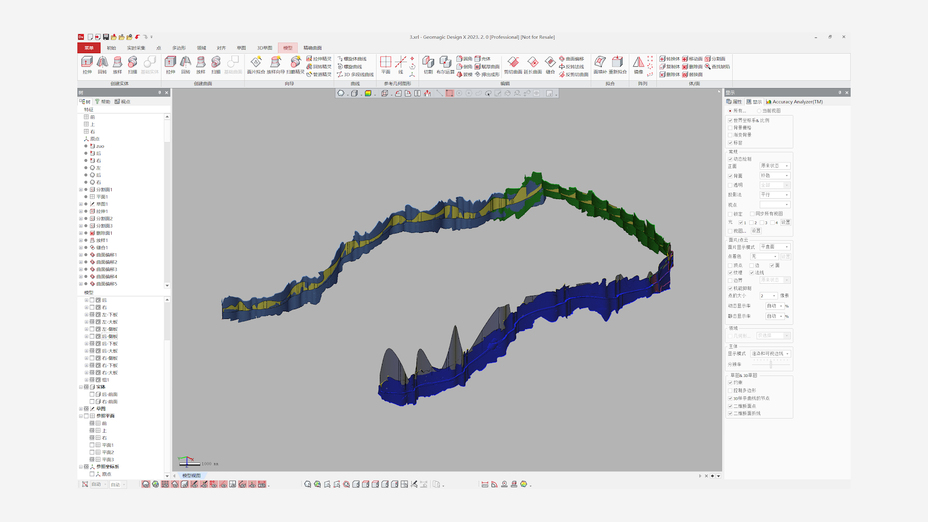Select the 曲面偏移1 feature in the tree

coord(107,254)
